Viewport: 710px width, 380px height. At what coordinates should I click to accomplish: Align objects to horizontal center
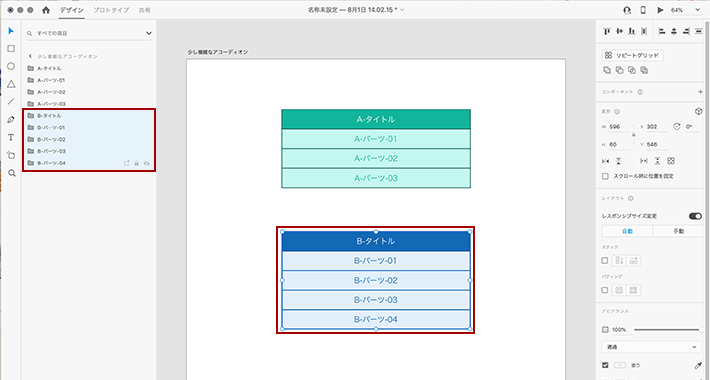pyautogui.click(x=674, y=31)
